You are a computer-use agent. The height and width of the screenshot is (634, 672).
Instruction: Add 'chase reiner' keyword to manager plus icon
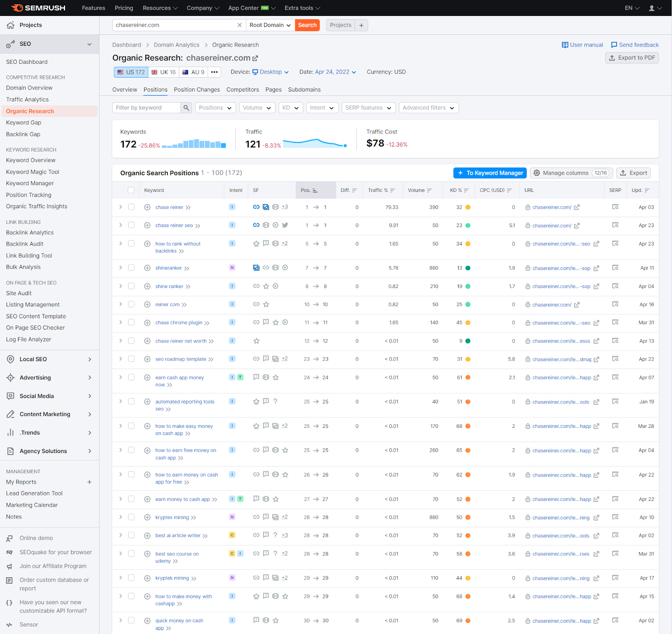[x=147, y=207]
